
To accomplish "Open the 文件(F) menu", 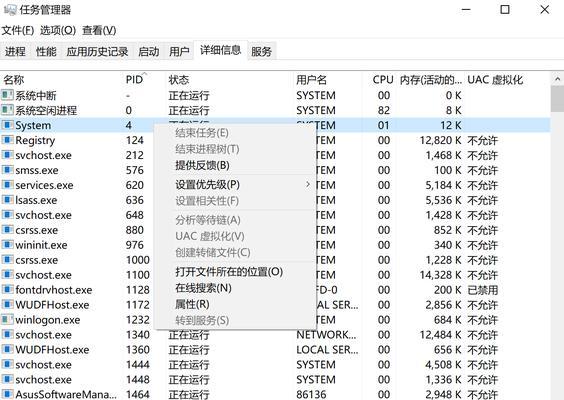I will click(x=18, y=31).
